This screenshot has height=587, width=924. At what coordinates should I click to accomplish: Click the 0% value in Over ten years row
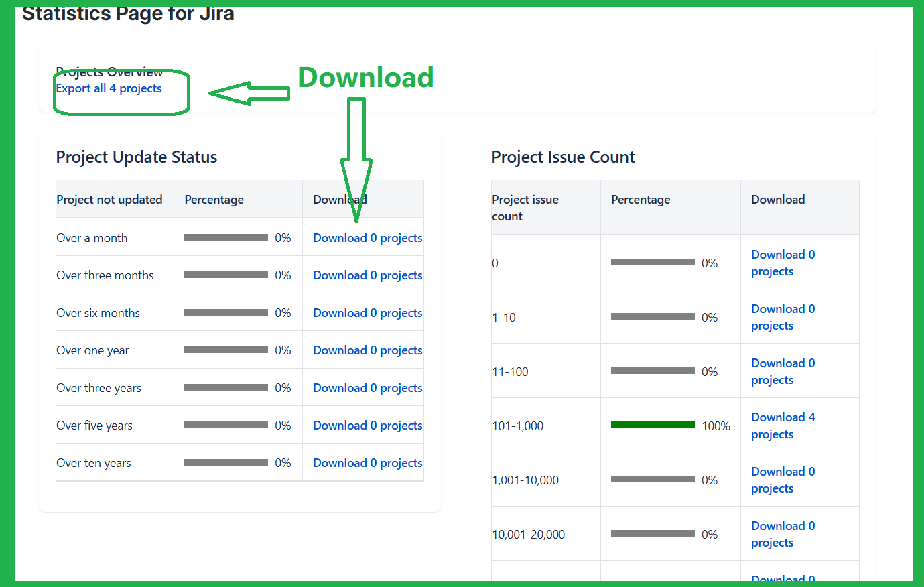click(x=283, y=463)
